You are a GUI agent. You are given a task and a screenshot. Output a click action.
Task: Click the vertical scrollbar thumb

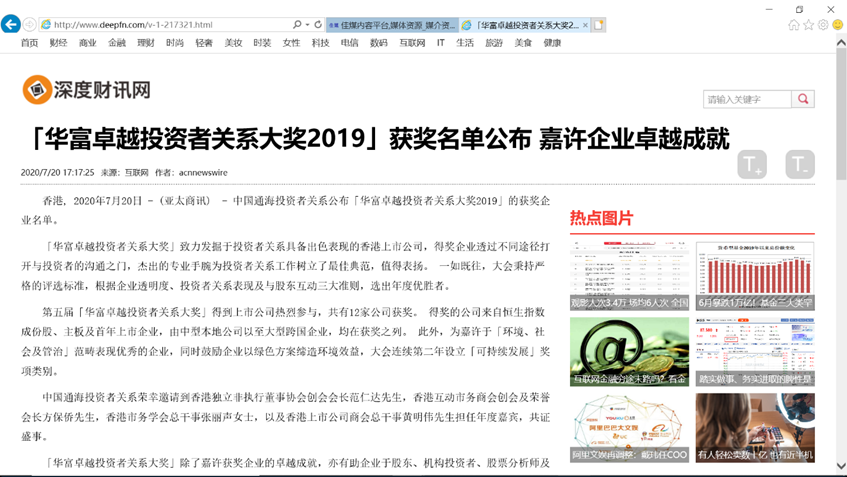[x=841, y=114]
